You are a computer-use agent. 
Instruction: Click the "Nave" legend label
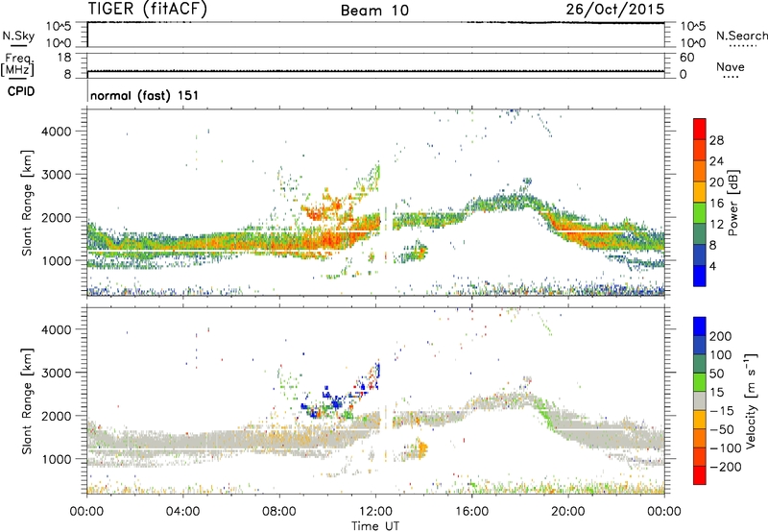point(731,66)
